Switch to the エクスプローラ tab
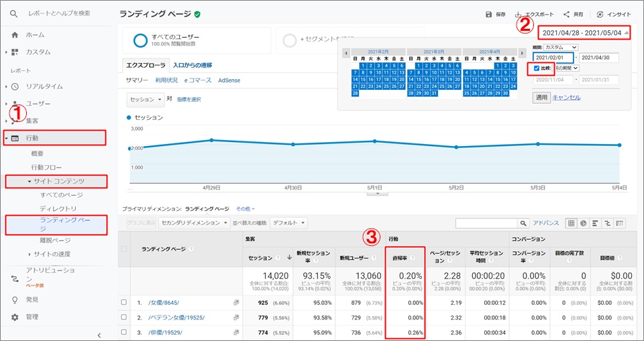The width and height of the screenshot is (644, 341). click(146, 65)
